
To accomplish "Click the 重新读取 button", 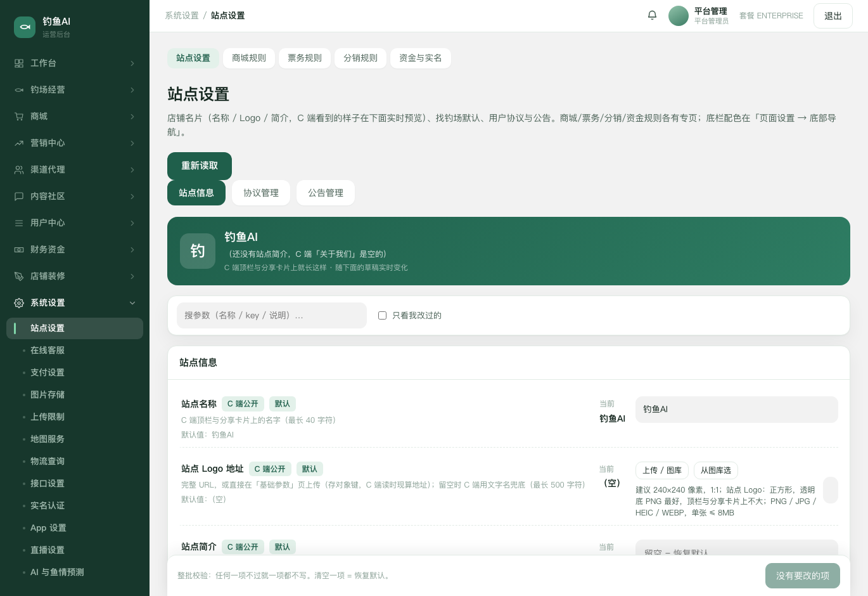I will tap(200, 166).
